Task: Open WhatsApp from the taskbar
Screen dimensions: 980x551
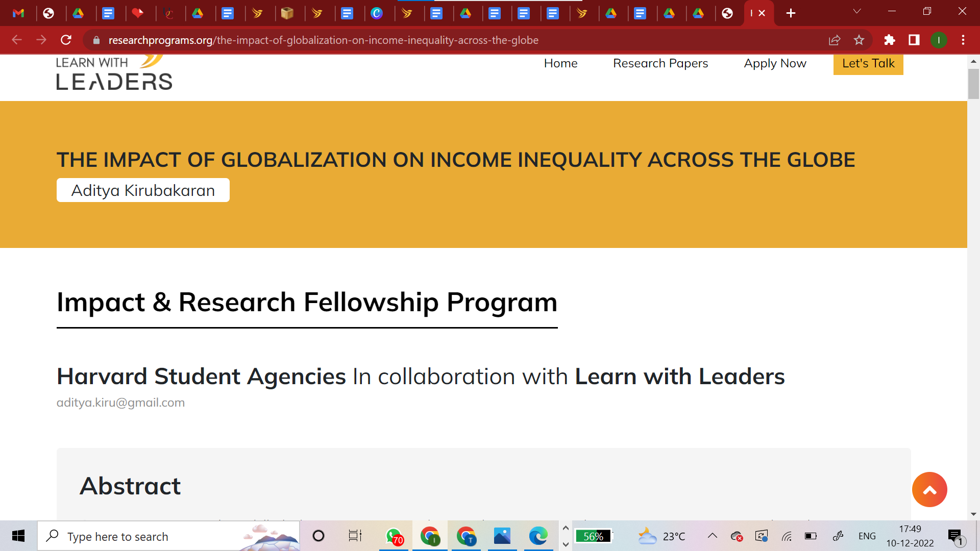Action: (394, 536)
